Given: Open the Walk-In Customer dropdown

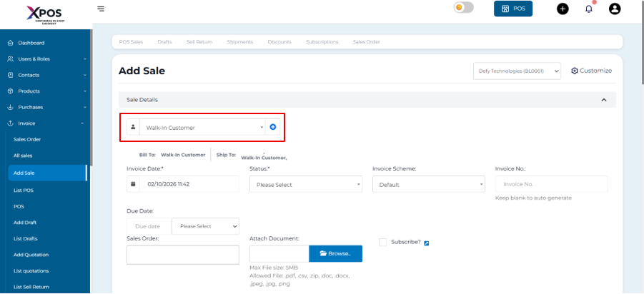Looking at the screenshot, I should point(201,128).
